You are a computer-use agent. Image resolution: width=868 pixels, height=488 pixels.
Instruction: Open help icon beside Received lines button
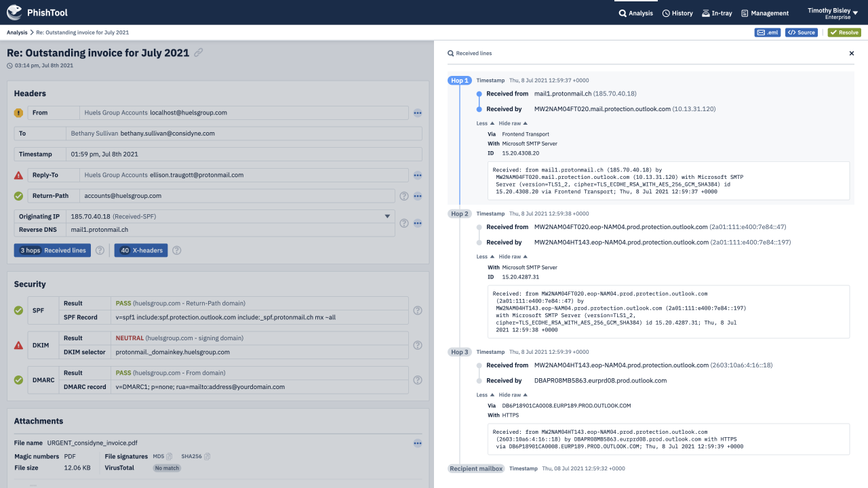tap(100, 250)
